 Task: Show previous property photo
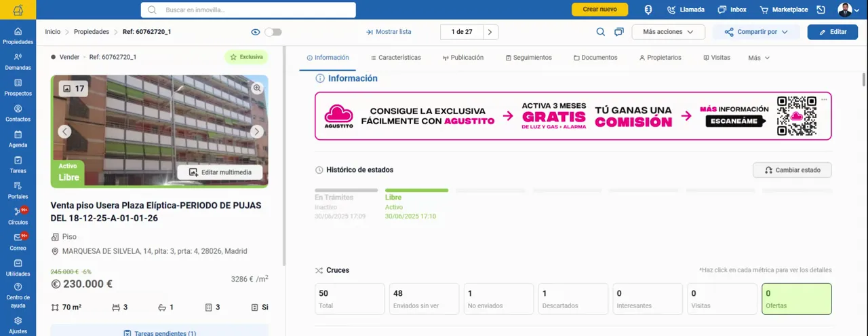(x=64, y=132)
